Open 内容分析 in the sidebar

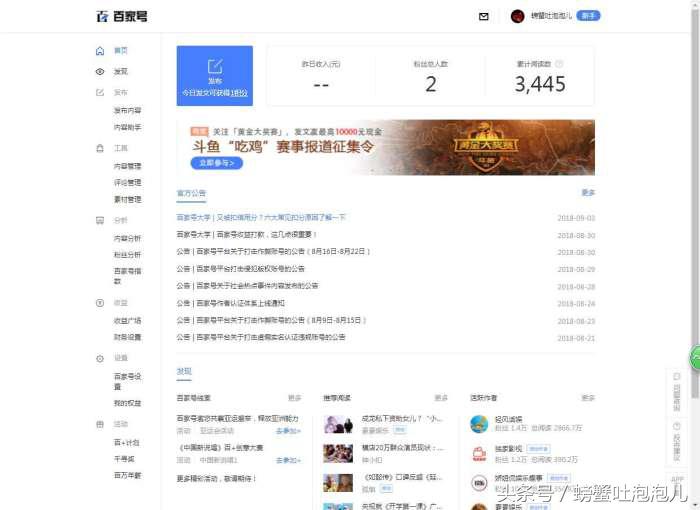pos(128,238)
